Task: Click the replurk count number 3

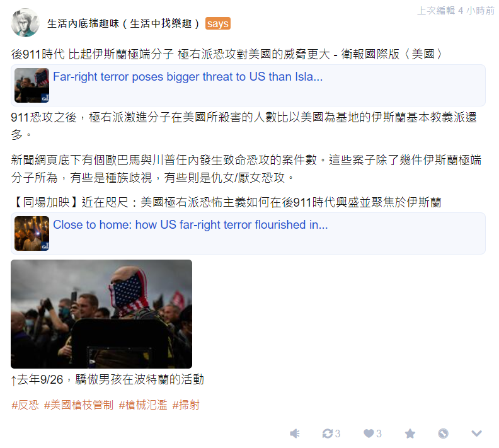Action: coord(338,434)
